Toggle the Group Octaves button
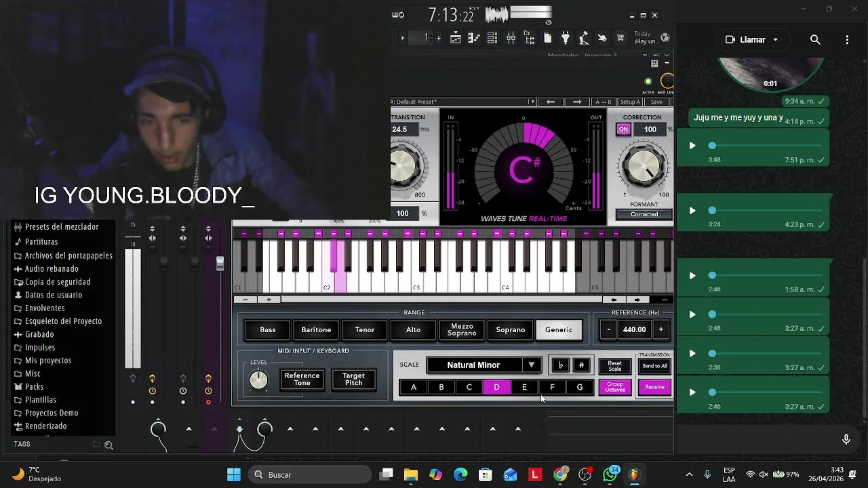 615,387
